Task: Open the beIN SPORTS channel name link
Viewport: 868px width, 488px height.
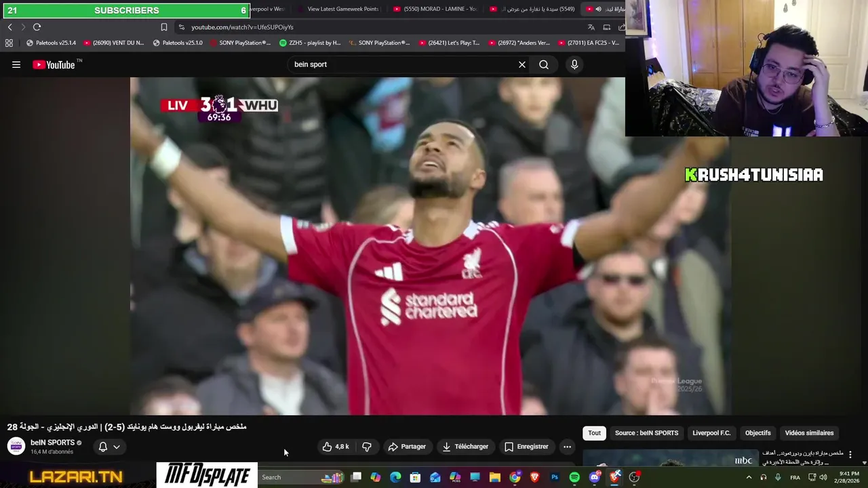Action: (53, 443)
